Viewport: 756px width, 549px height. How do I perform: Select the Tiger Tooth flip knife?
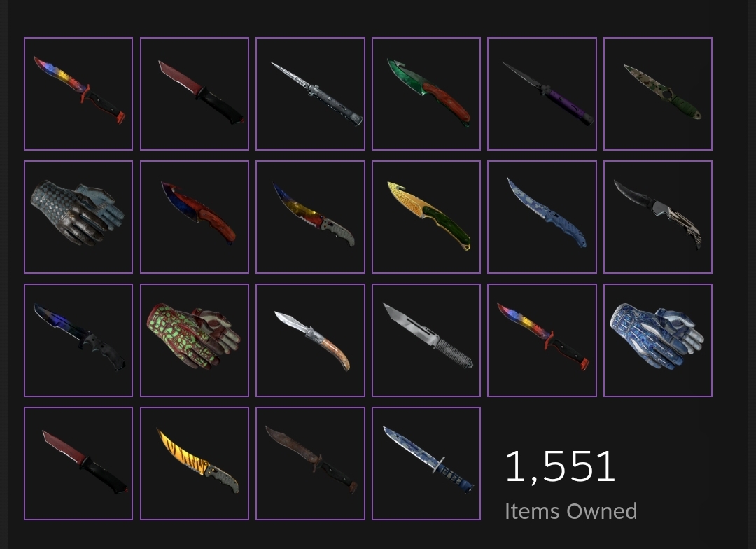(x=195, y=464)
